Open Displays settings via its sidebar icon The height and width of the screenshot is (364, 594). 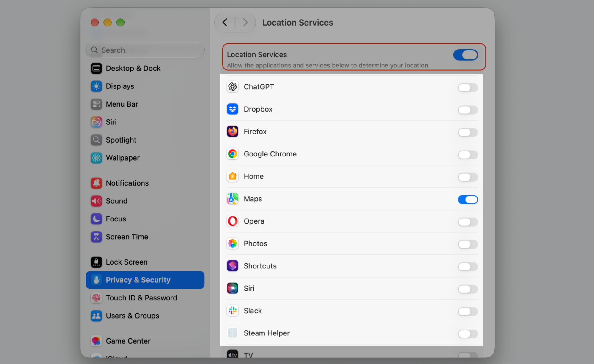pyautogui.click(x=96, y=86)
